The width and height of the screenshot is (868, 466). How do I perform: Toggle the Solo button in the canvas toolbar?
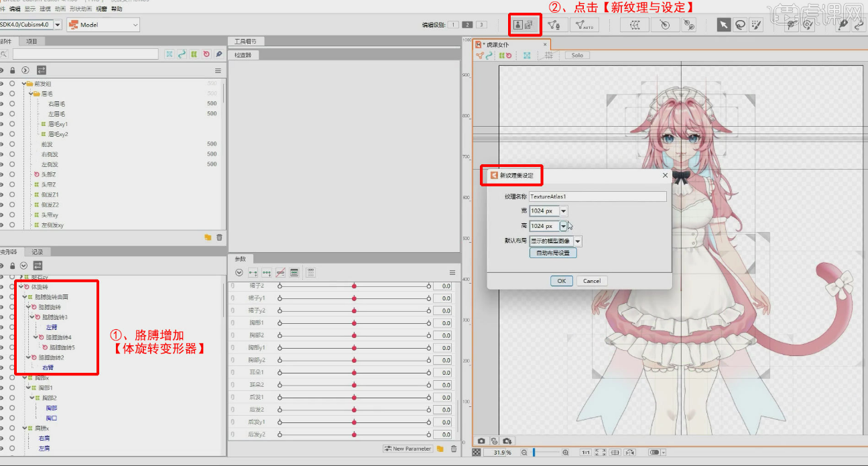click(x=576, y=56)
